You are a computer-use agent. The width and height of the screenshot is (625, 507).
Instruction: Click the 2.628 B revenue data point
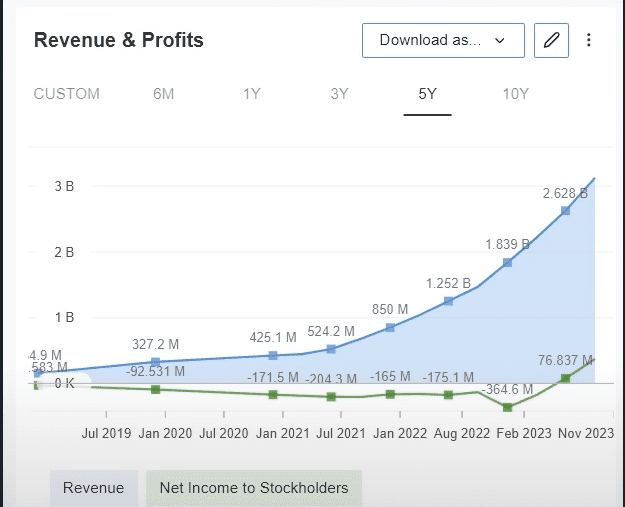(565, 211)
